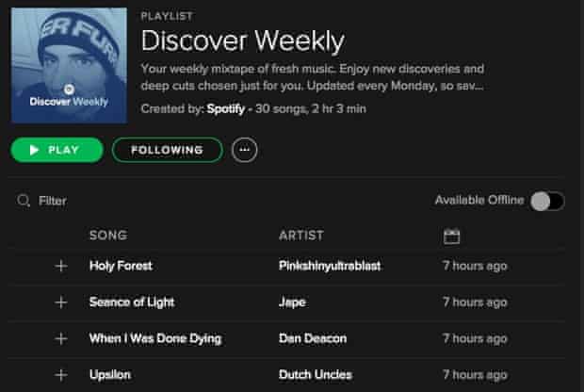
Task: Open artist Pinkshinyultrablast
Action: [330, 266]
